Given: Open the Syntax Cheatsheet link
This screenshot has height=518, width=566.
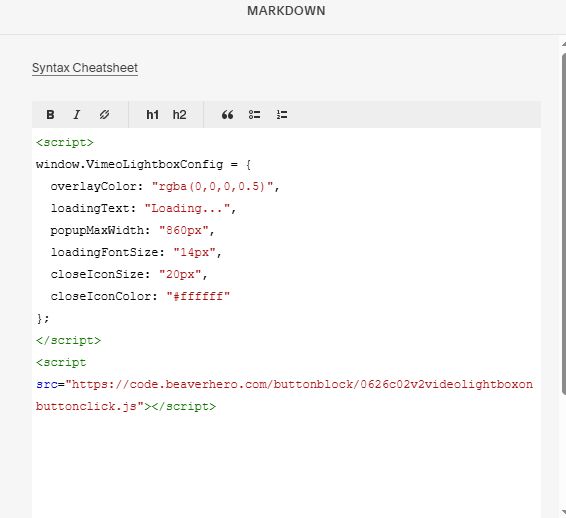Looking at the screenshot, I should pyautogui.click(x=85, y=68).
